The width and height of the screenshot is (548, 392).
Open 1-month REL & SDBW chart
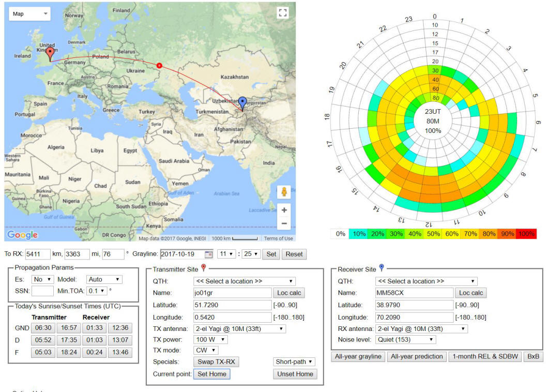[485, 357]
